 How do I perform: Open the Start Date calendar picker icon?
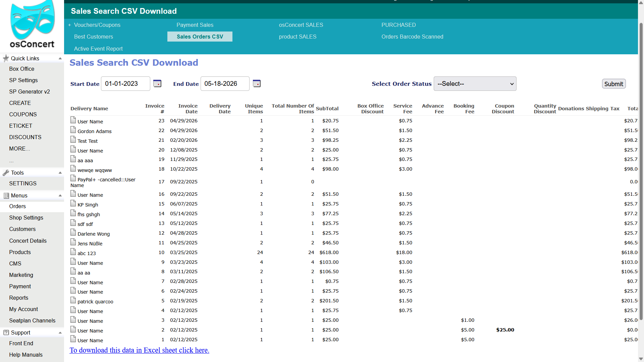click(157, 83)
